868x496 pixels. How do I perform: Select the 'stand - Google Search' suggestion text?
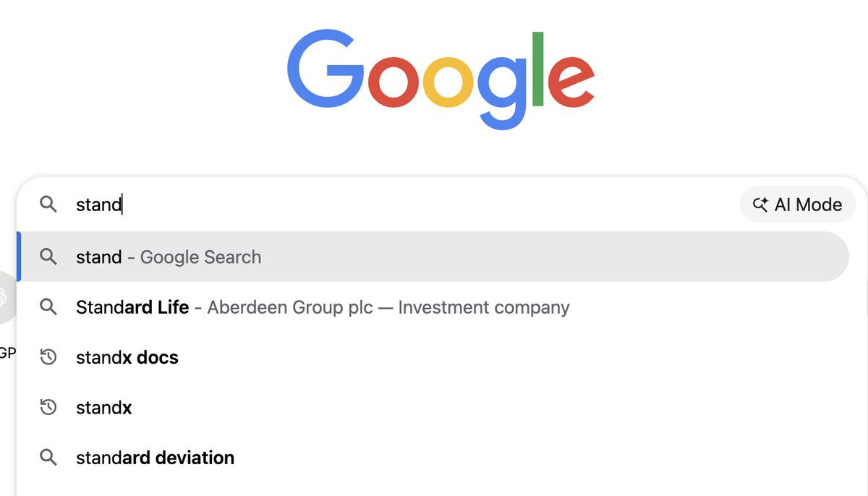pos(169,257)
